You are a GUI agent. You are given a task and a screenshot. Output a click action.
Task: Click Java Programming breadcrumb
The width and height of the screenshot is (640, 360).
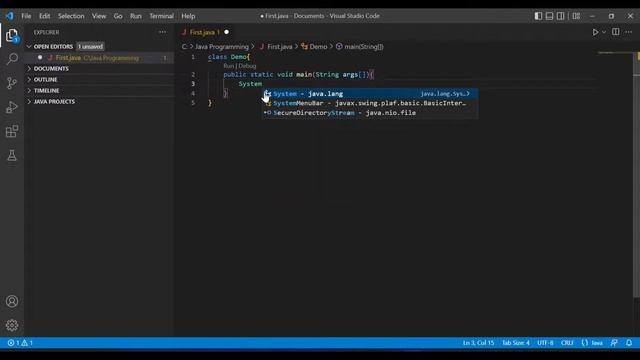(222, 47)
